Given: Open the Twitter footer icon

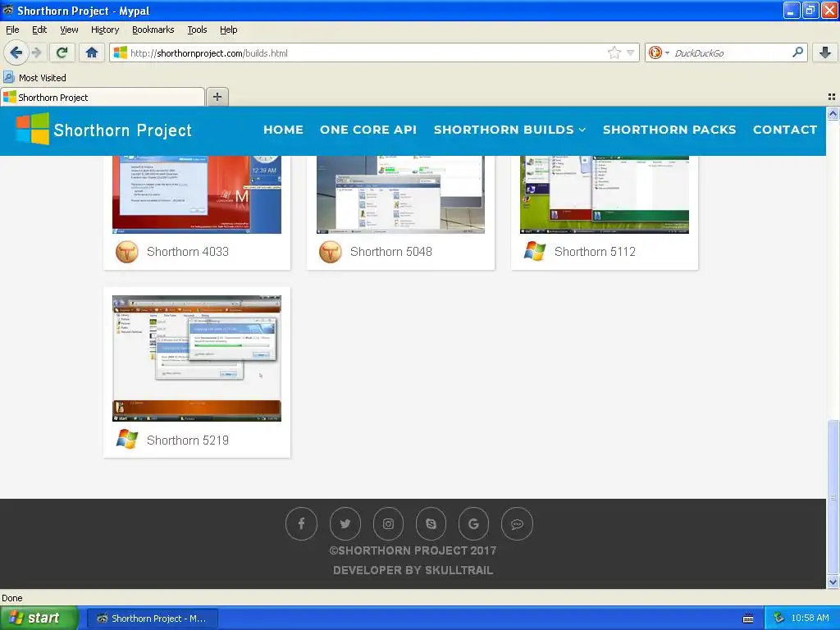Looking at the screenshot, I should 345,523.
